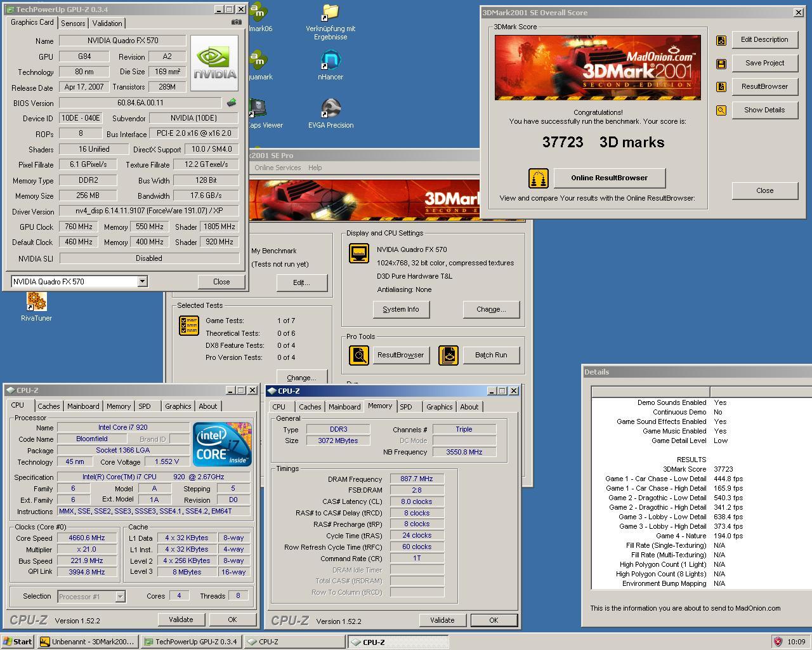Open the 3DMark06 desktop icon

(259, 18)
